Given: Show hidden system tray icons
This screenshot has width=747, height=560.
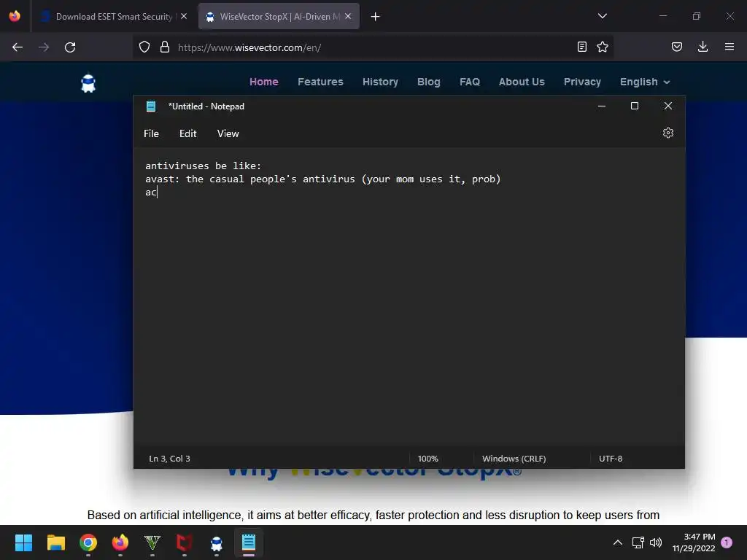Looking at the screenshot, I should (617, 542).
